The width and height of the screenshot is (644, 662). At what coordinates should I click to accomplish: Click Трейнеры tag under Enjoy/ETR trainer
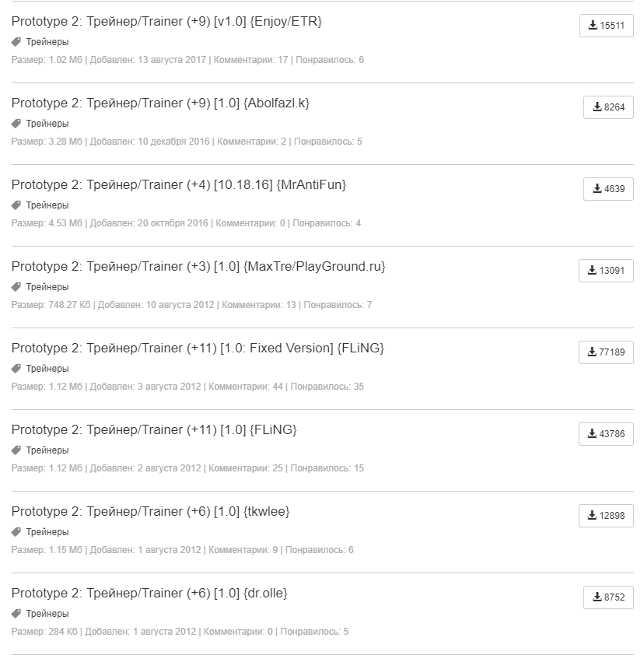point(40,42)
